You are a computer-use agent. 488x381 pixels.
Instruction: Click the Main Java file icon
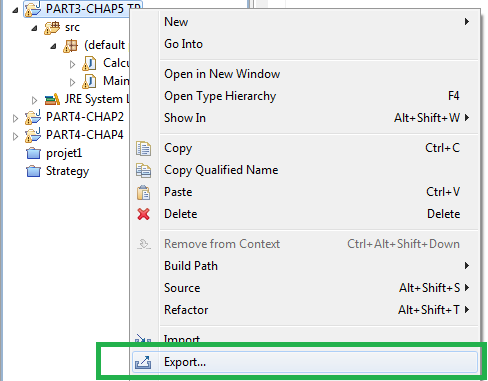[89, 81]
